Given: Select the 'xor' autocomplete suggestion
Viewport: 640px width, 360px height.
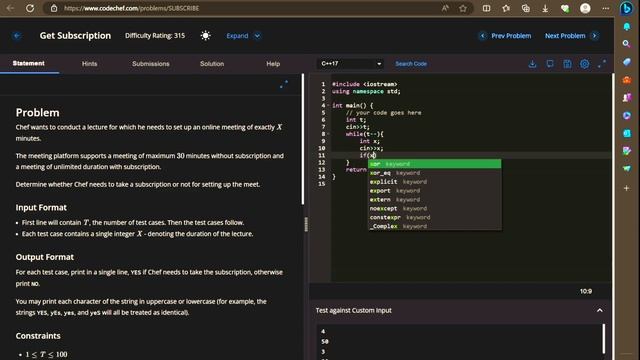Looking at the screenshot, I should [434, 164].
